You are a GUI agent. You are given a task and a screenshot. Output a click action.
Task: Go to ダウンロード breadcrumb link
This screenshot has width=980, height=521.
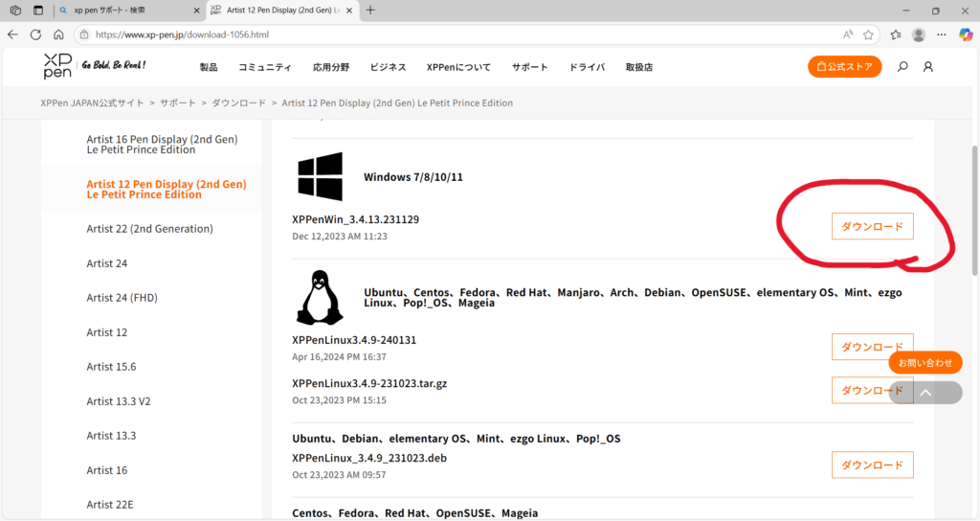click(x=238, y=102)
